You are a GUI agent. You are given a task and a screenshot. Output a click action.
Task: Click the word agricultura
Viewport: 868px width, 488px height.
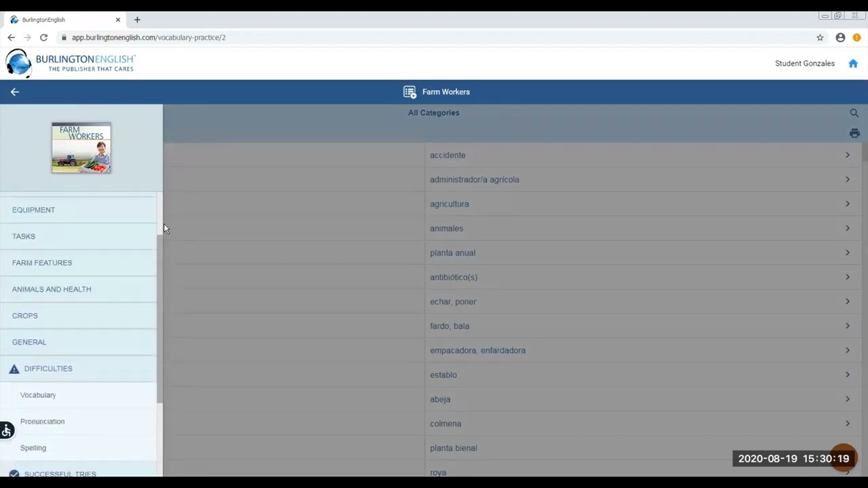449,204
